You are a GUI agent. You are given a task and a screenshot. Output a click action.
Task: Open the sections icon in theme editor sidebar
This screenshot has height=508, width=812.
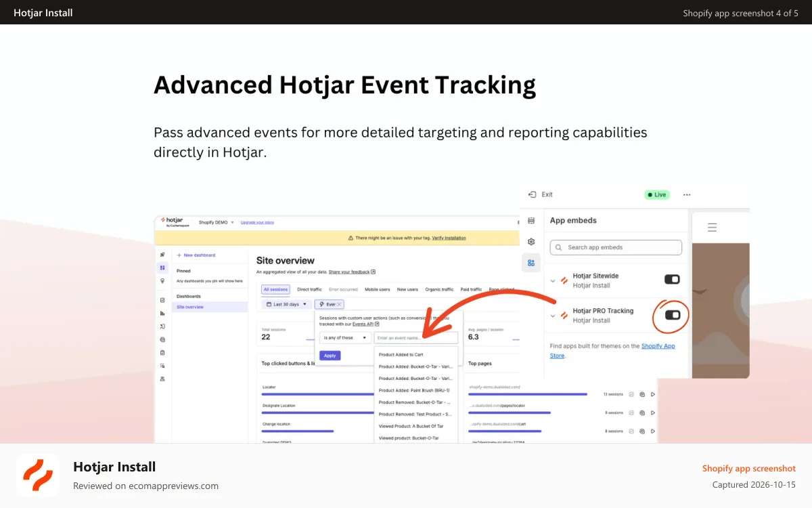(531, 221)
